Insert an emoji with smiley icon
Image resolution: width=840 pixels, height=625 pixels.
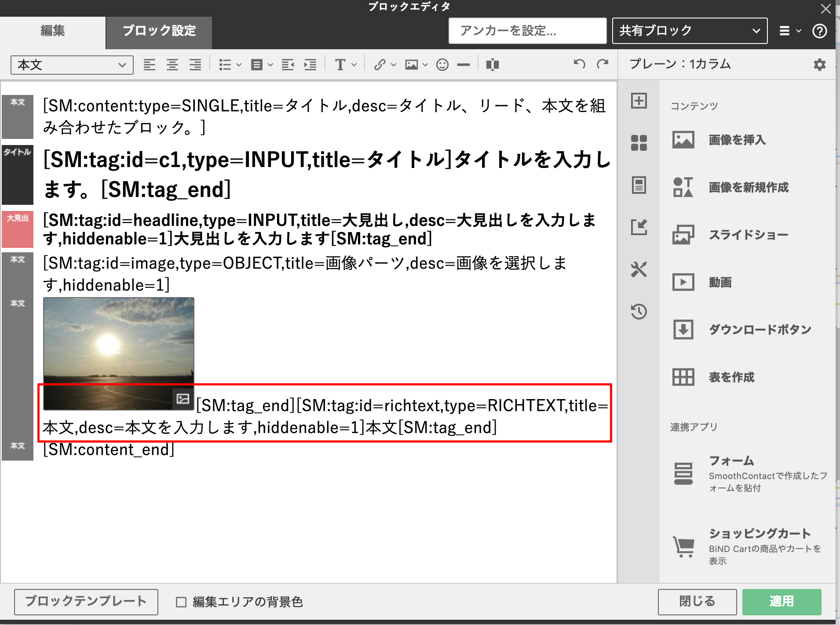coord(442,65)
